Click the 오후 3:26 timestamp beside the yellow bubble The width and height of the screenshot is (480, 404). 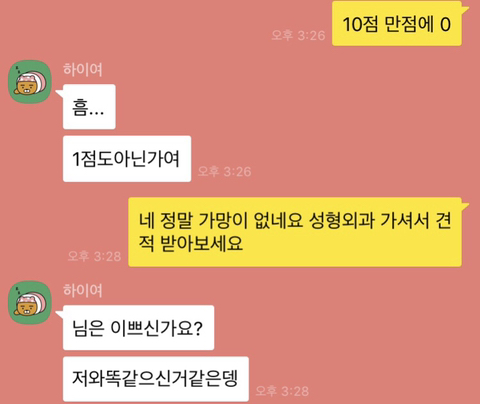pyautogui.click(x=298, y=35)
